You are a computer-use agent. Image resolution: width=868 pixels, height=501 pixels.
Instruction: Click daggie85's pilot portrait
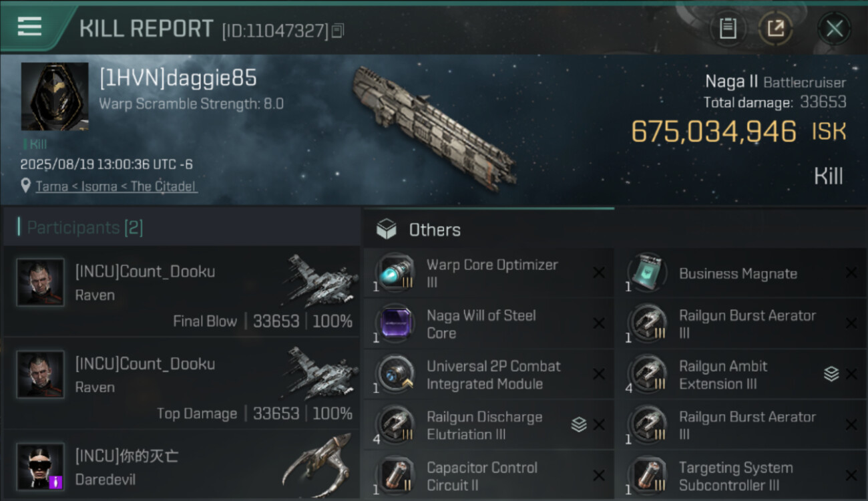click(x=55, y=96)
